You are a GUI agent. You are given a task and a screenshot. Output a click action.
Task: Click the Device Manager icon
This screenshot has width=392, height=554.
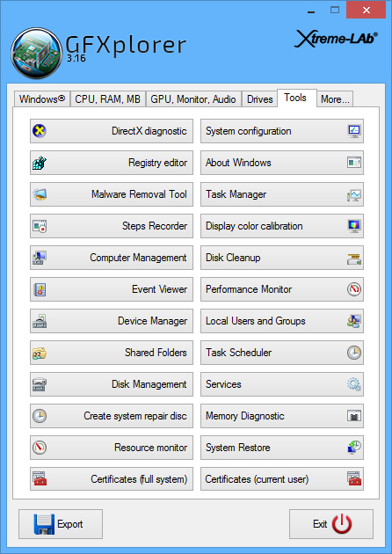click(40, 321)
